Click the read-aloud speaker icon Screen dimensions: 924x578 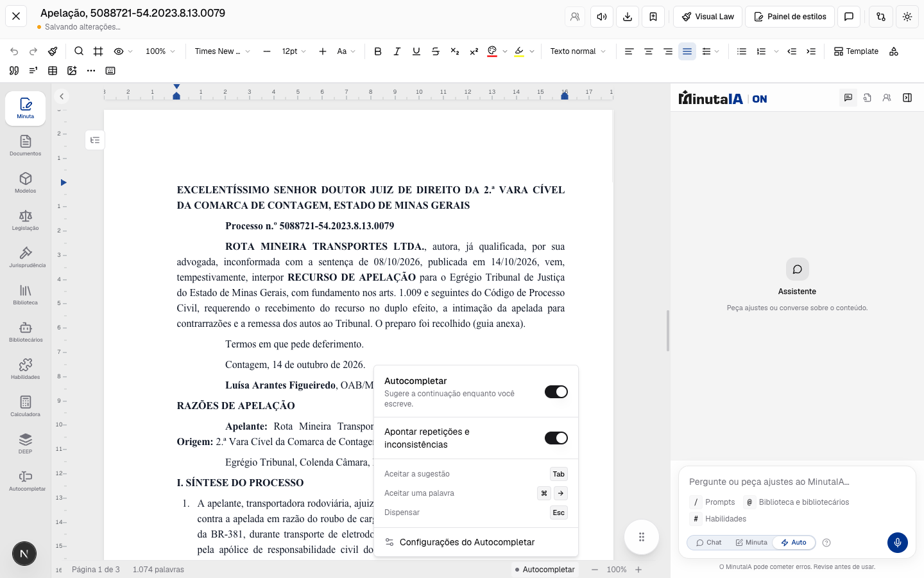601,17
